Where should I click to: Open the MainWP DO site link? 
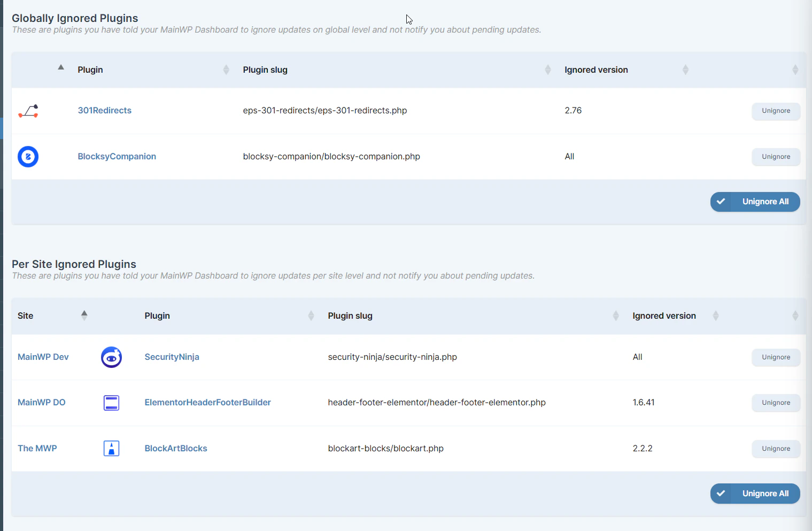coord(42,402)
